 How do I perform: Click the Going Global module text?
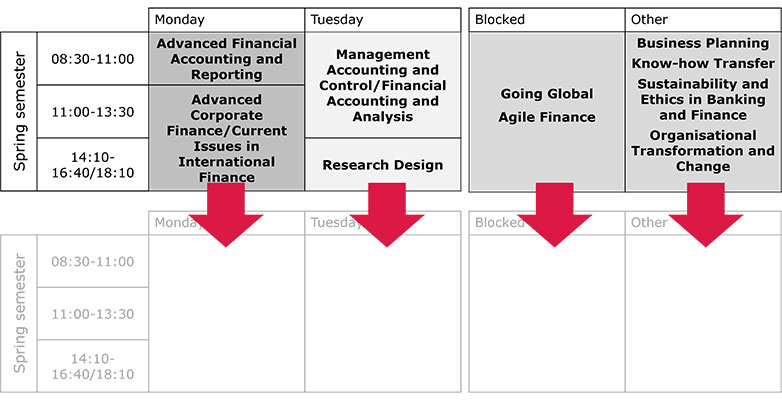coord(547,94)
